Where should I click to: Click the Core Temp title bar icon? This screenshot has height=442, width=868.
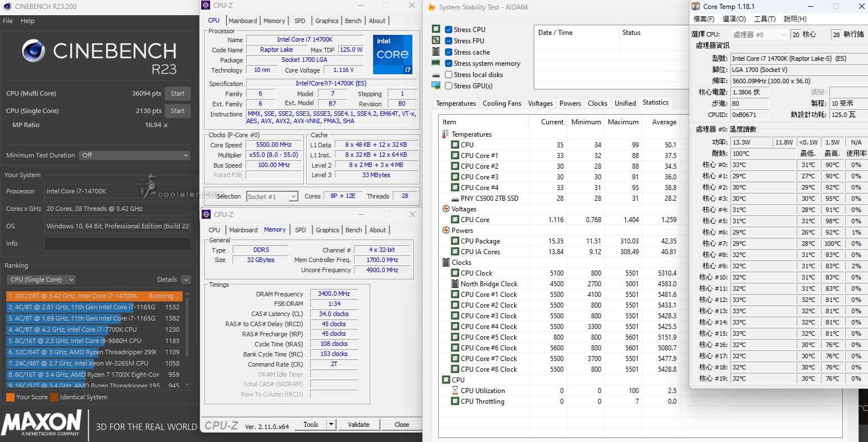tap(696, 6)
